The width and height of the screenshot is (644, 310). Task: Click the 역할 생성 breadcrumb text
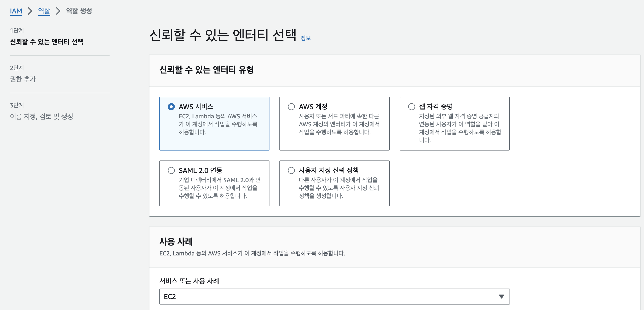79,11
